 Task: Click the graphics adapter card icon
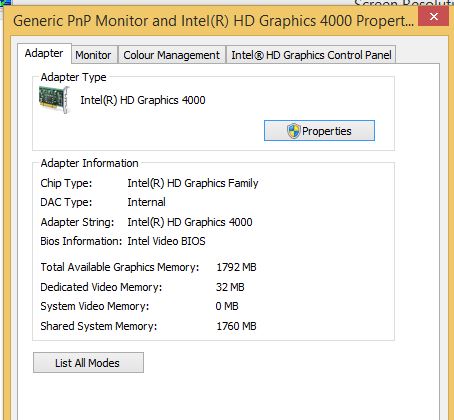54,100
